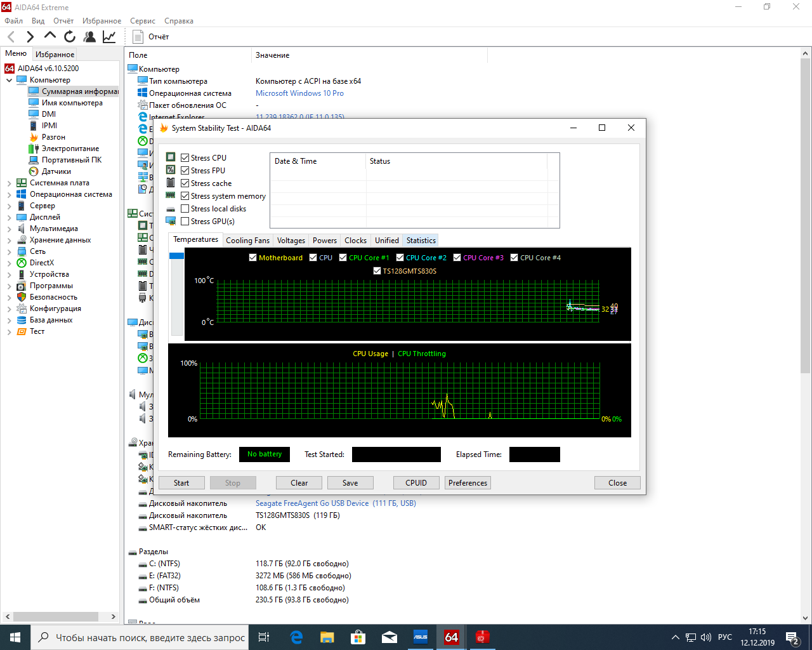Open Task View in the taskbar
The width and height of the screenshot is (812, 650).
(x=264, y=637)
